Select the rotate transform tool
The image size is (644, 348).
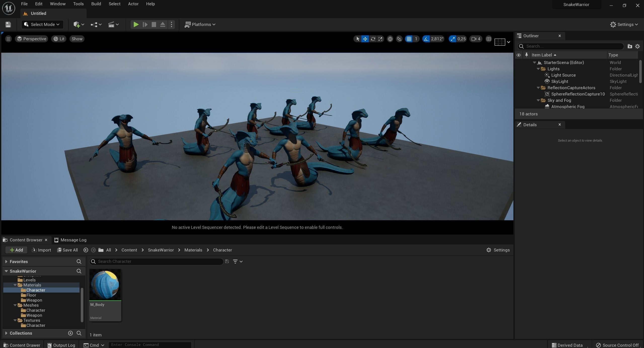click(x=373, y=39)
